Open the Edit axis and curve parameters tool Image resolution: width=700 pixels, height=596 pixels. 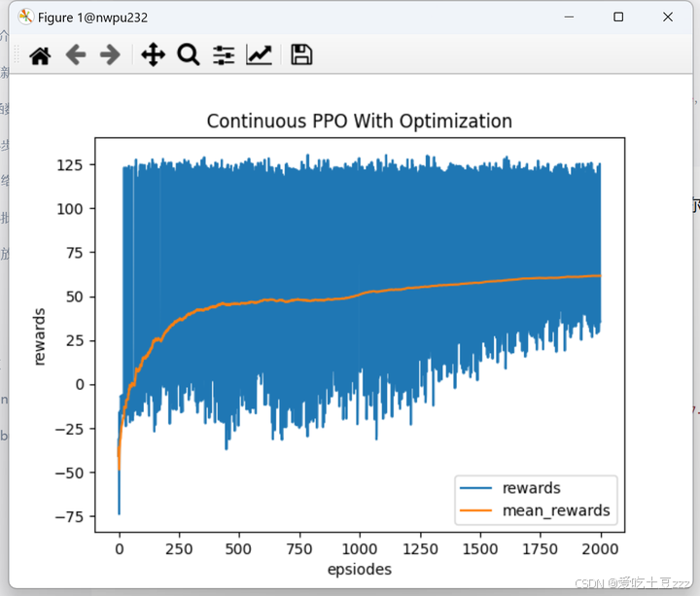click(259, 55)
